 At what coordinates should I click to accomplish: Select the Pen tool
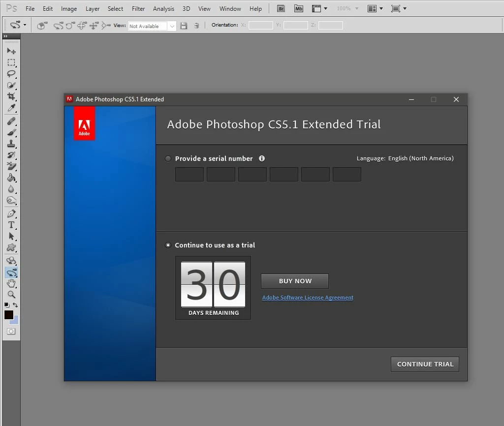(11, 213)
